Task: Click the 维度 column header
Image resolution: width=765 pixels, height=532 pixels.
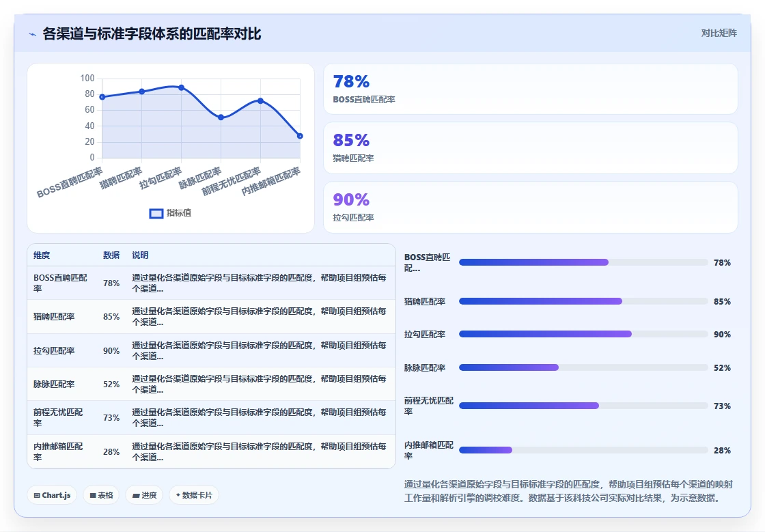Action: [42, 255]
